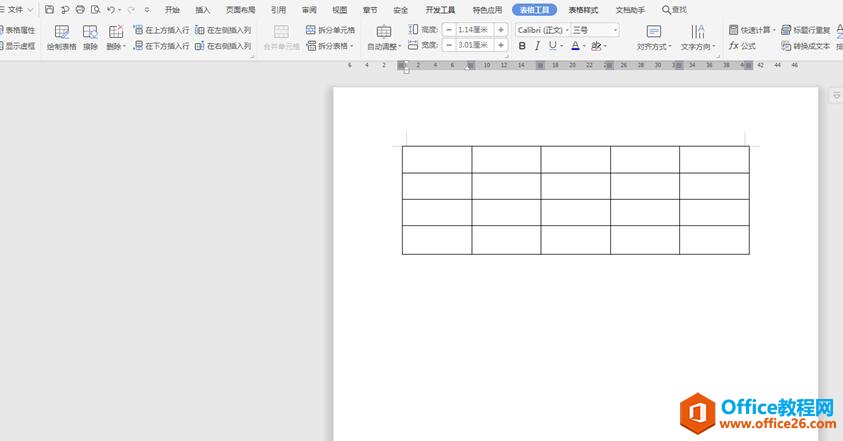Image resolution: width=843 pixels, height=441 pixels.
Task: Open the Calibri (正文) font name dropdown
Action: point(567,30)
